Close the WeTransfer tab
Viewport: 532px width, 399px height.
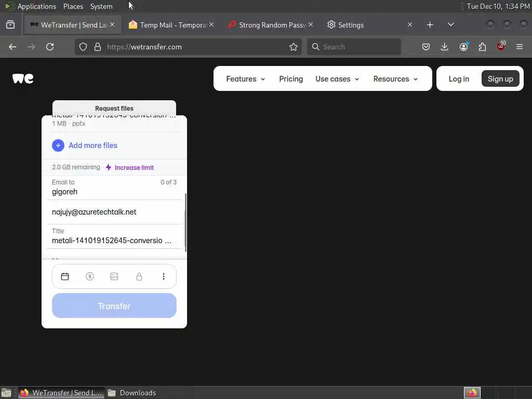tap(112, 25)
